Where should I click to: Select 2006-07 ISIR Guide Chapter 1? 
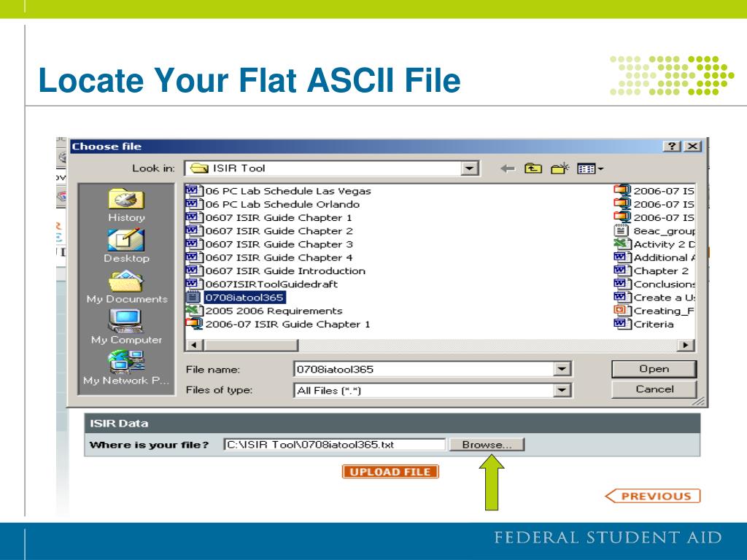(278, 324)
